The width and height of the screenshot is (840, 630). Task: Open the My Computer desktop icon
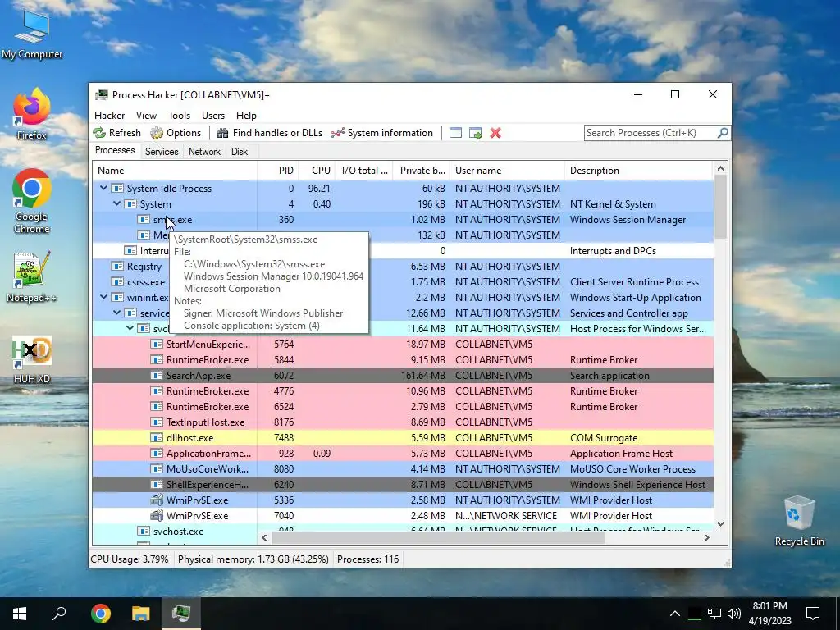[32, 34]
